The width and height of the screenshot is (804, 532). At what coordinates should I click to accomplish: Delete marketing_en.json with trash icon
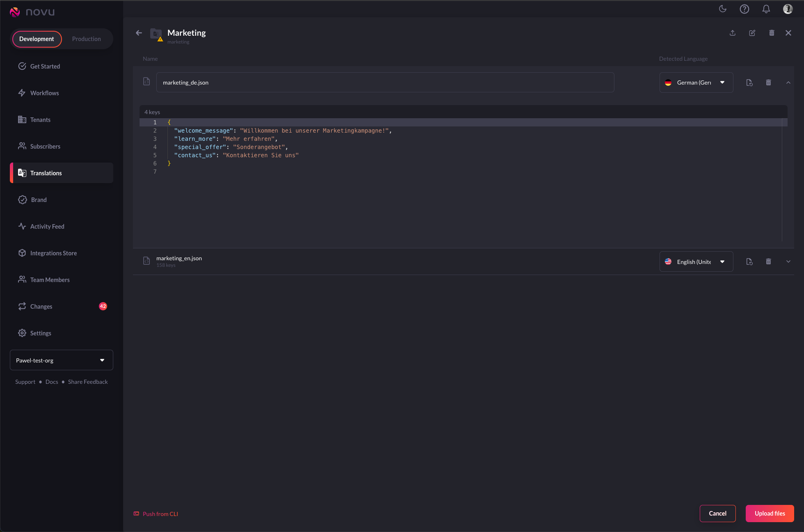point(768,261)
